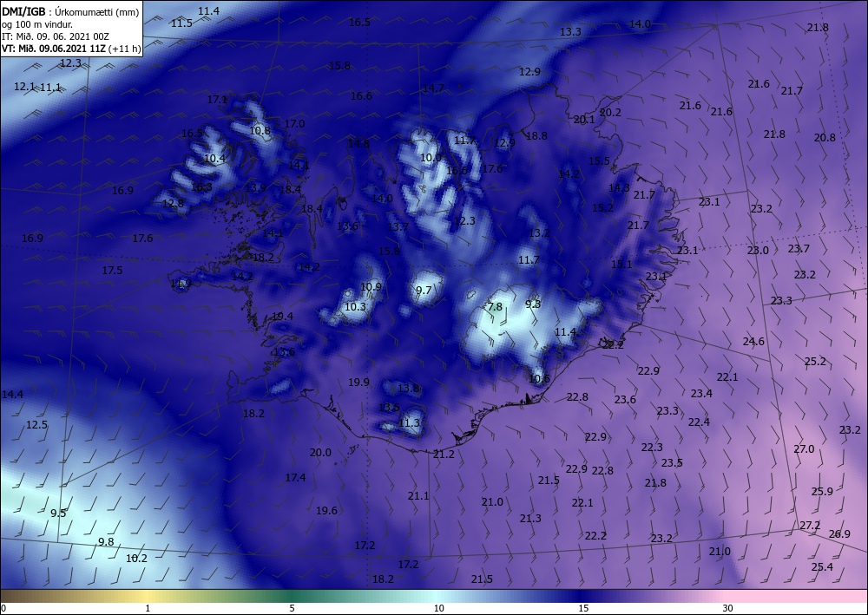The width and height of the screenshot is (868, 615).
Task: Click the colour scale label '15'
Action: pos(583,608)
